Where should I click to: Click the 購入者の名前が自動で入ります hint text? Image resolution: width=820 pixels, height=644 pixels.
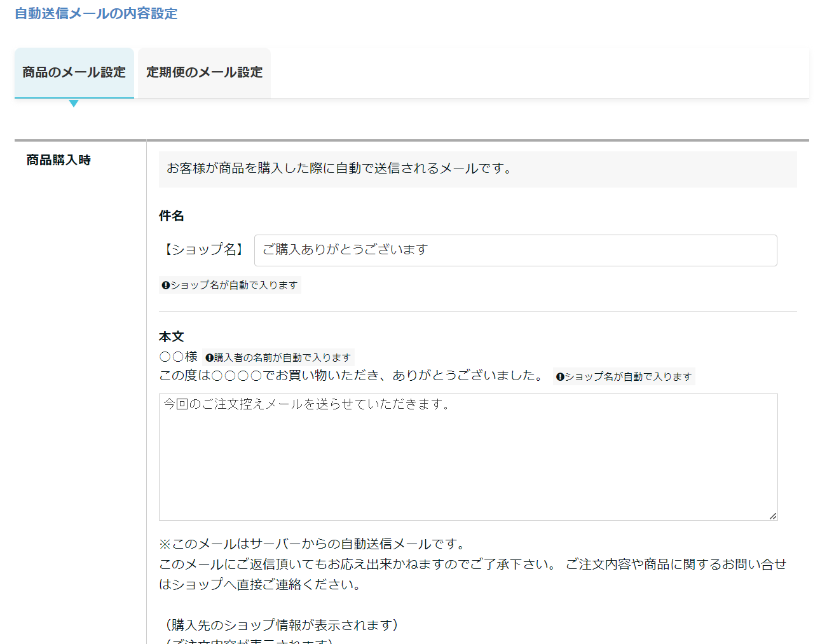pyautogui.click(x=282, y=358)
